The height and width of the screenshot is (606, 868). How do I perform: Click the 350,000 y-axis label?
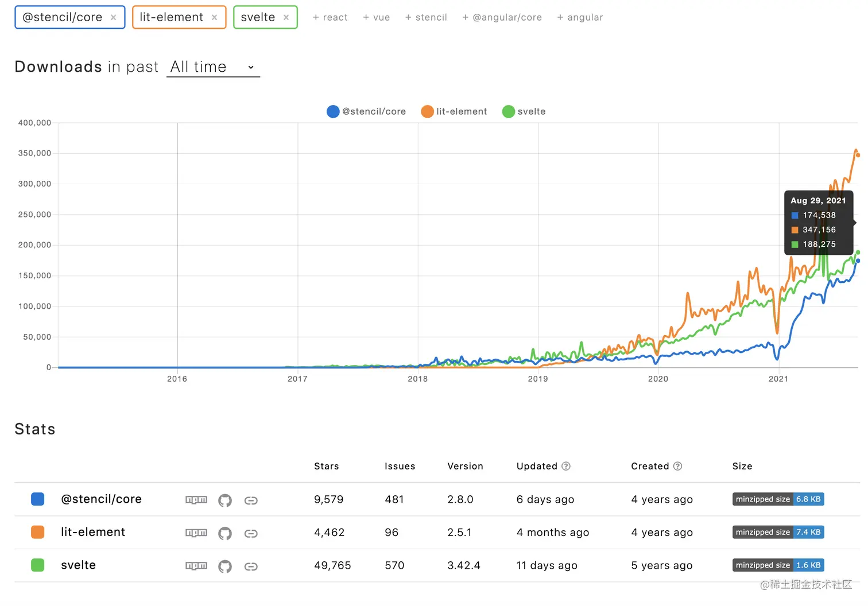[34, 153]
